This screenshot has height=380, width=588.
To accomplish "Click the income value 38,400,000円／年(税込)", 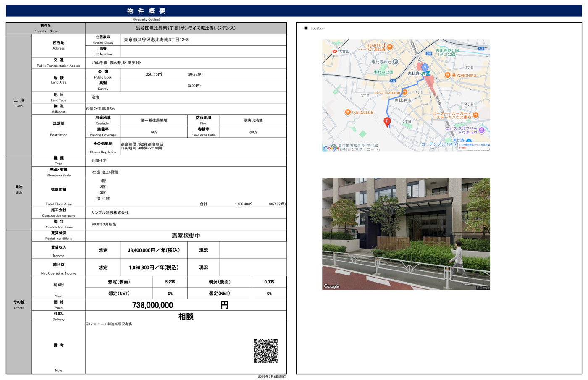I will pyautogui.click(x=154, y=250).
